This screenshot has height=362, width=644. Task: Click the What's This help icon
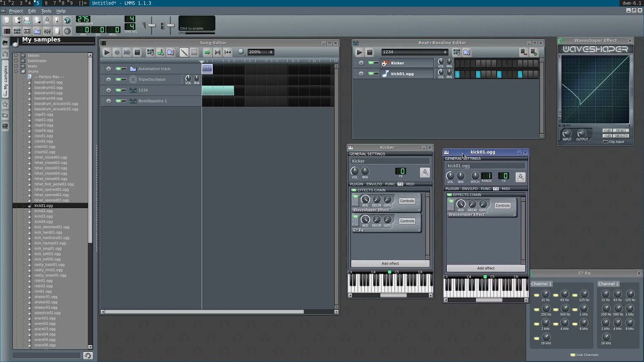pos(67,20)
